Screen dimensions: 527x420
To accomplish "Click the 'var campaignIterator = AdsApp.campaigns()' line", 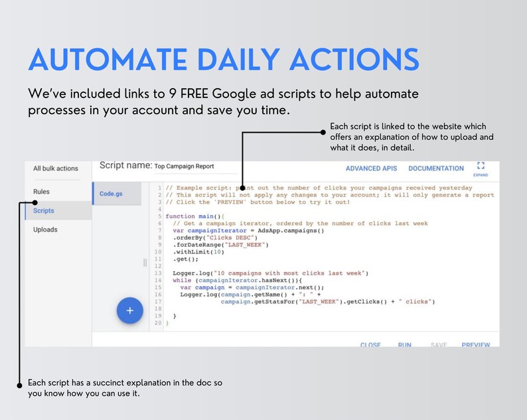I will [x=248, y=231].
